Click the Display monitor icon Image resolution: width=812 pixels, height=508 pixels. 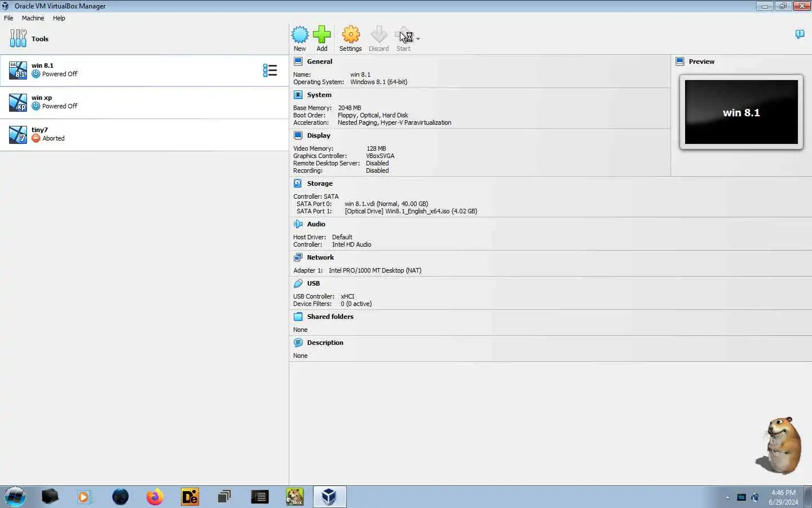click(298, 135)
